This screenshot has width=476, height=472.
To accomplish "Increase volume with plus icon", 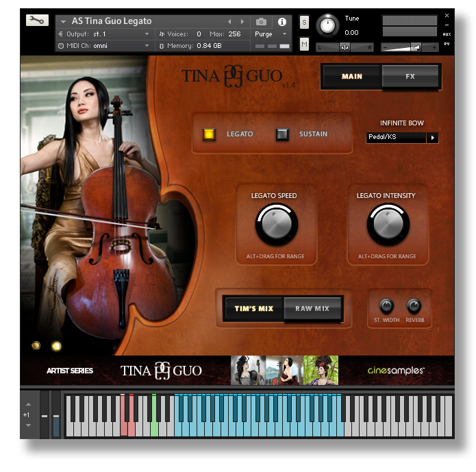I will pos(434,47).
